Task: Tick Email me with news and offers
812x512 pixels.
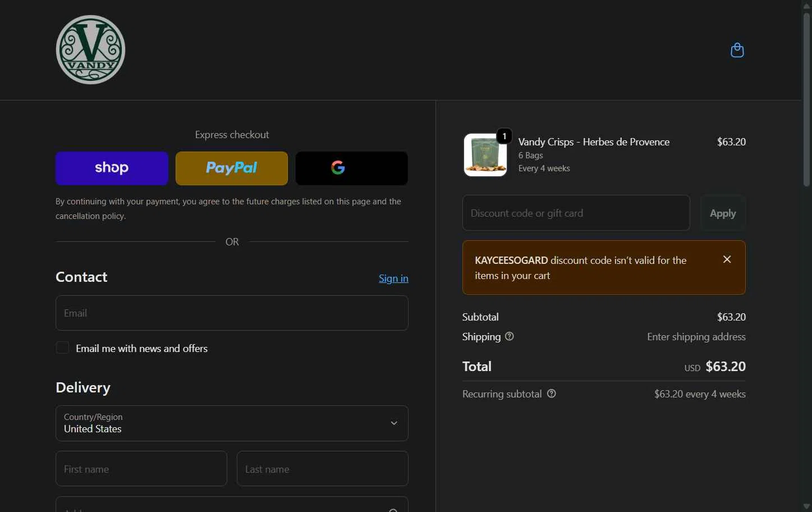Action: pyautogui.click(x=62, y=348)
